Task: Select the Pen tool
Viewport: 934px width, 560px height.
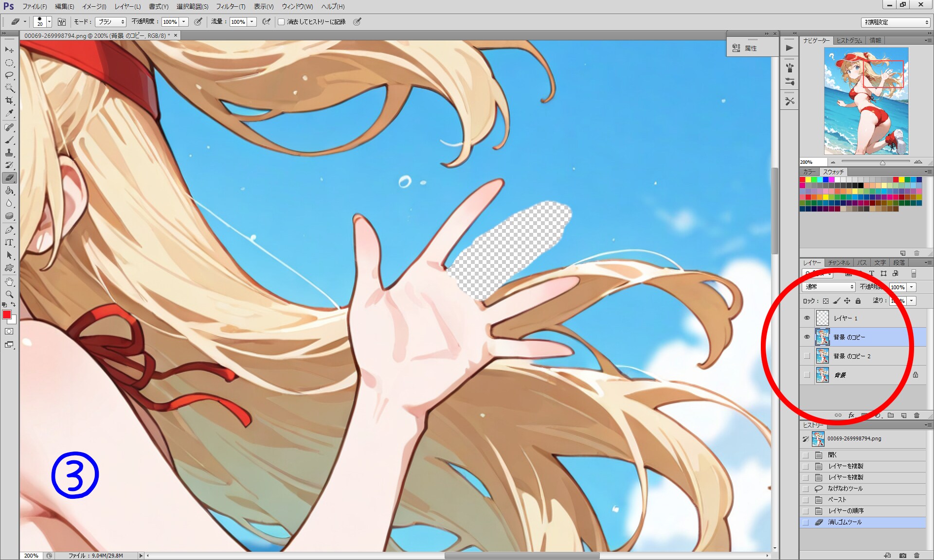Action: point(9,229)
